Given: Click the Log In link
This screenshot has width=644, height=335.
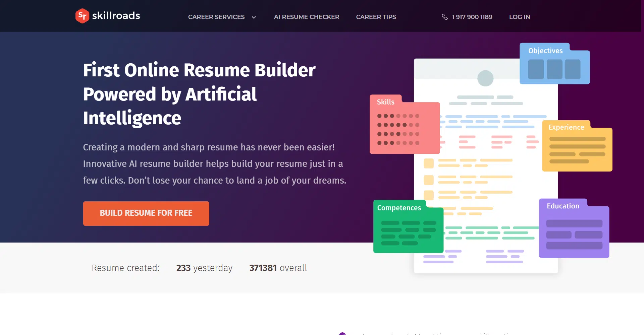Looking at the screenshot, I should point(519,17).
